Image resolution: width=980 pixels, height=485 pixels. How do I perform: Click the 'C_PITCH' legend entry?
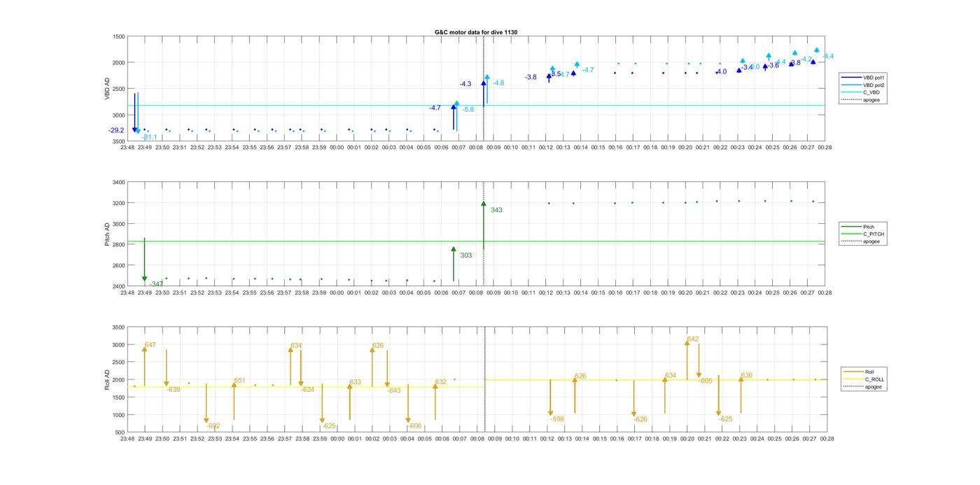pyautogui.click(x=874, y=234)
